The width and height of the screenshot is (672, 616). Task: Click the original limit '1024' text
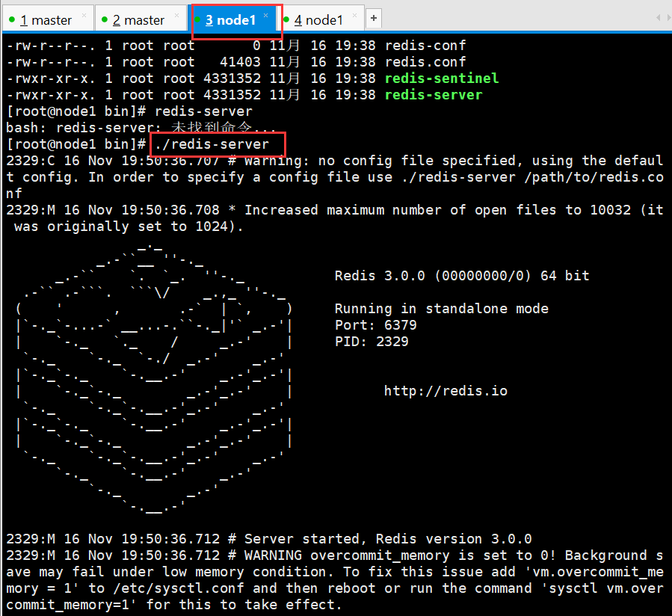(212, 227)
